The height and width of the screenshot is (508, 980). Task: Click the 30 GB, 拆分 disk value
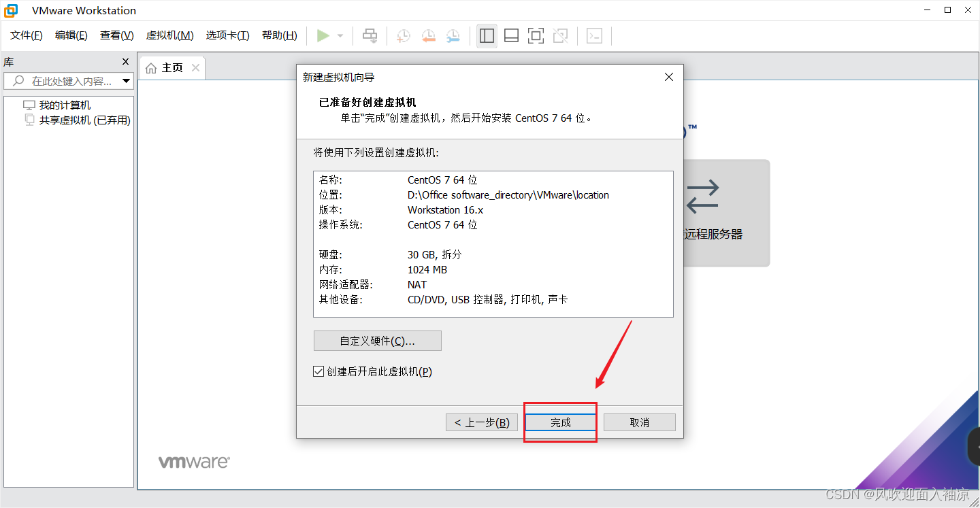coord(434,255)
